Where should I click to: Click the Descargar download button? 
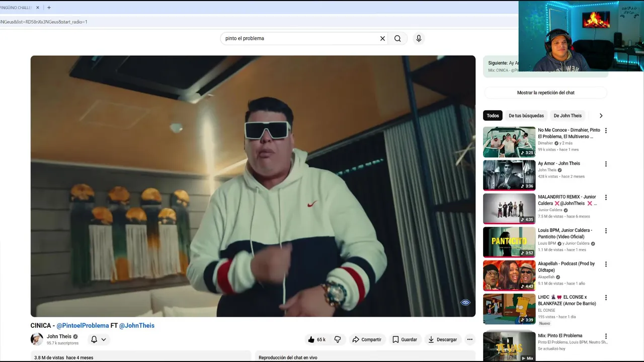click(443, 339)
